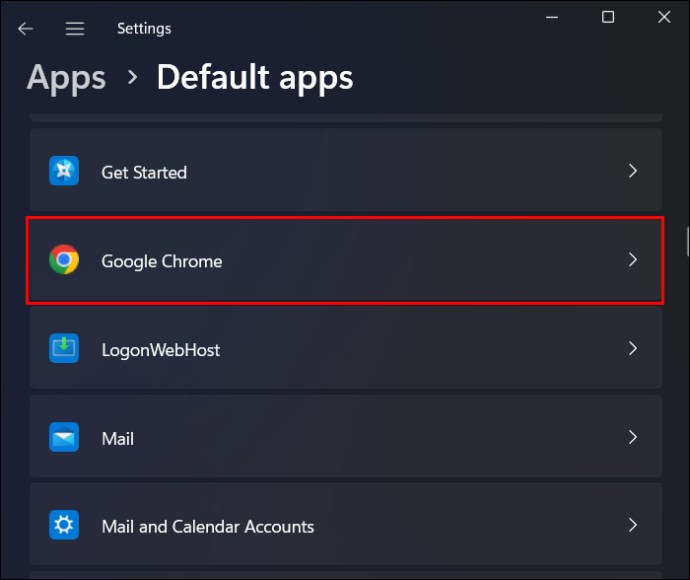The height and width of the screenshot is (580, 690).
Task: Maximize the Settings window
Action: click(x=608, y=17)
